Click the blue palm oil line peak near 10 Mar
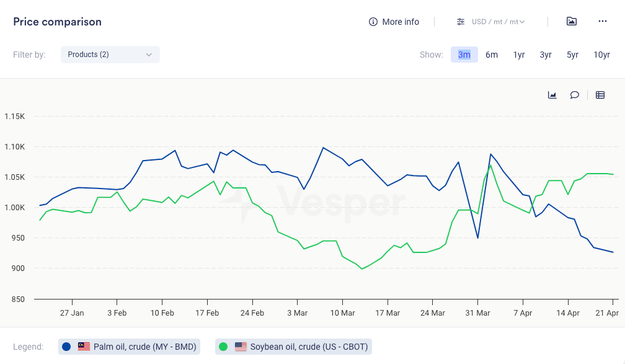625x364 pixels. click(x=323, y=148)
